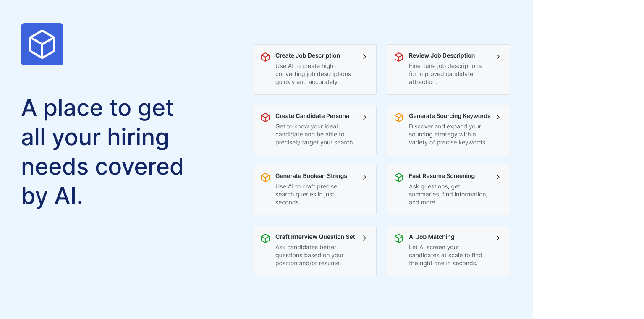Image resolution: width=644 pixels, height=319 pixels.
Task: Open chevron arrow on Review Job Description card
Action: (x=498, y=57)
